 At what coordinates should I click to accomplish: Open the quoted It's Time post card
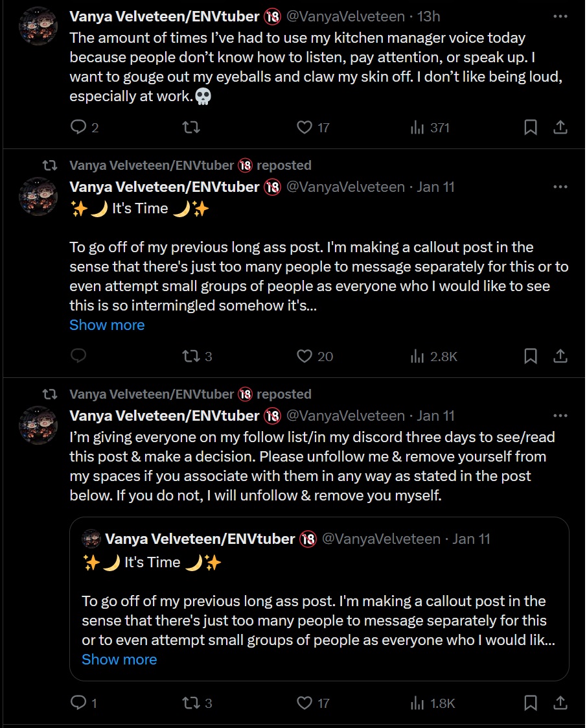pyautogui.click(x=319, y=599)
